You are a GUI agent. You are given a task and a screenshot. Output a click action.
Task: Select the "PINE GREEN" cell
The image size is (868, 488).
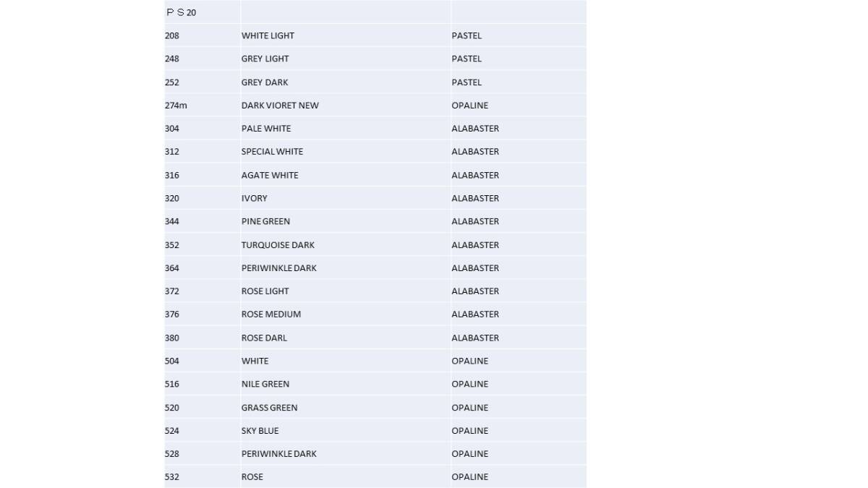click(265, 221)
